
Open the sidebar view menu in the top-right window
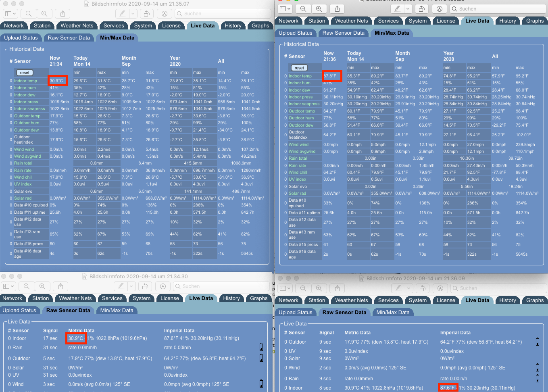(x=285, y=8)
